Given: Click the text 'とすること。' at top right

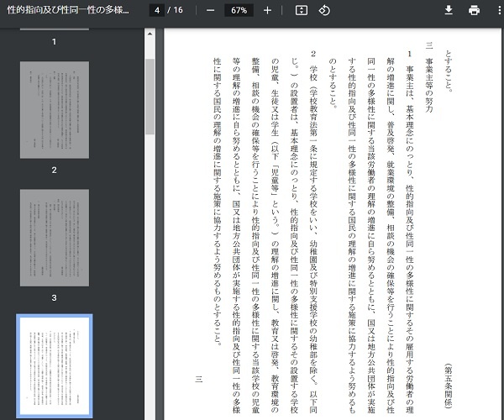Looking at the screenshot, I should 449,71.
